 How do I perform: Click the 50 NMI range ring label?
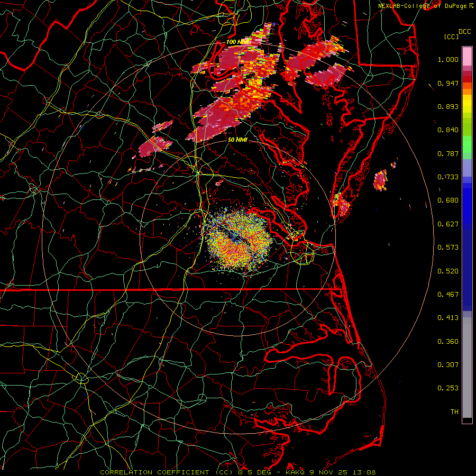pyautogui.click(x=237, y=140)
